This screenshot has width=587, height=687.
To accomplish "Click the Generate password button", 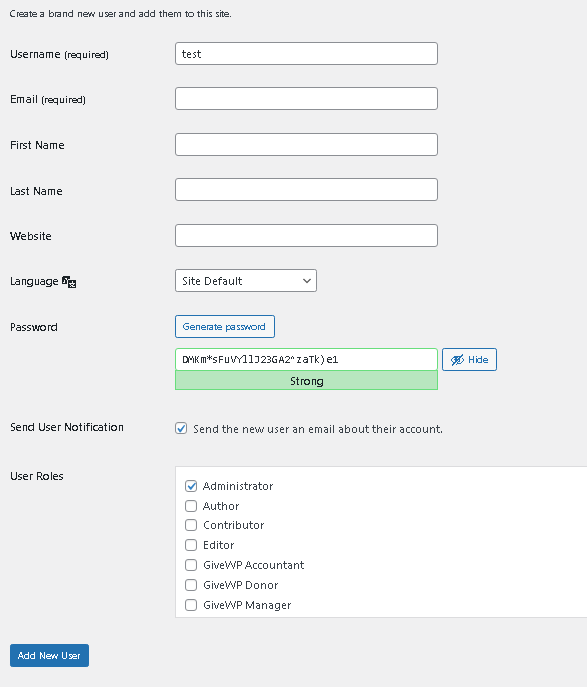I will [225, 326].
